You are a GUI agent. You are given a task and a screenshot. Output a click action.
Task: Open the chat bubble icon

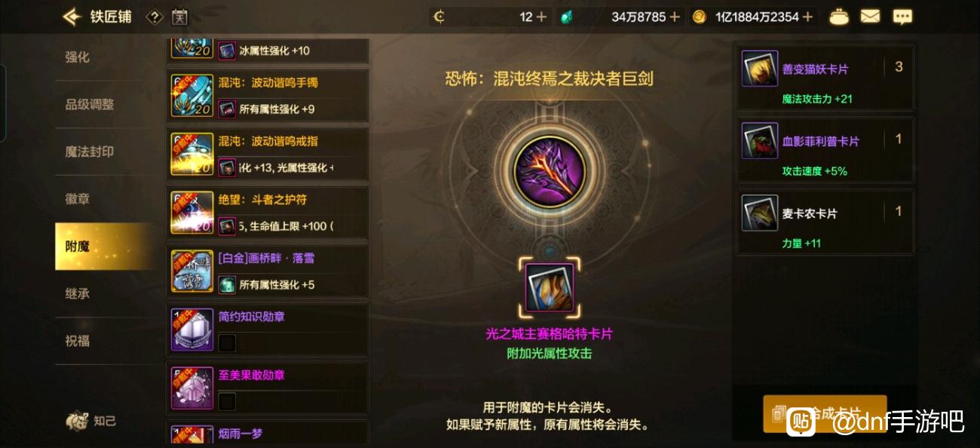coord(902,17)
